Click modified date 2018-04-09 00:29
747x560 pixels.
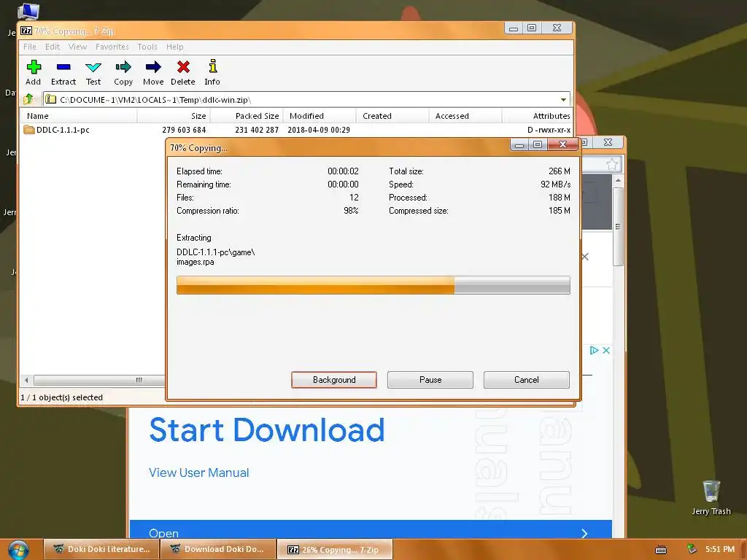tap(319, 130)
